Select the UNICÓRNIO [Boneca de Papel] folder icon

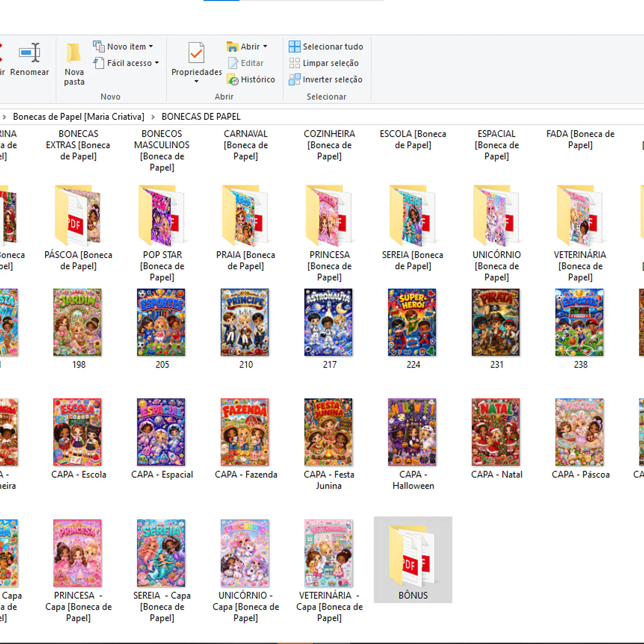tap(496, 215)
